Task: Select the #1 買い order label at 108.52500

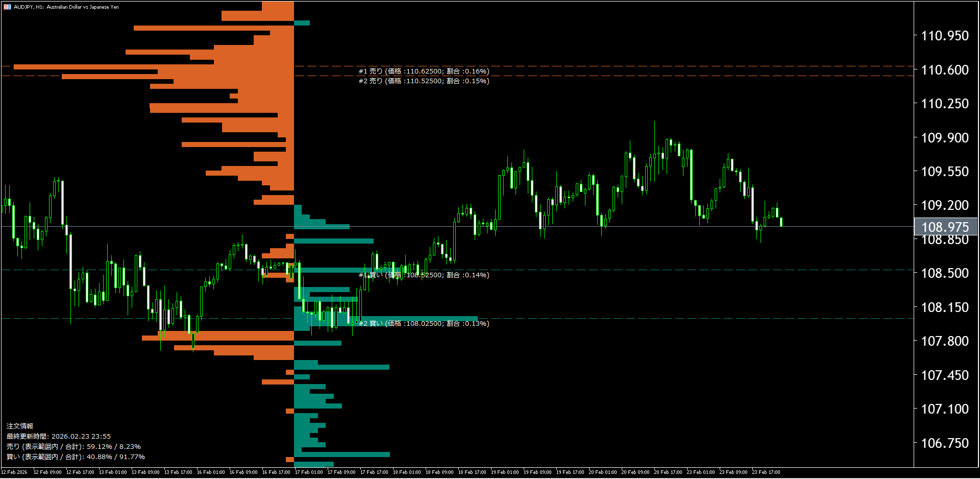Action: (x=424, y=275)
